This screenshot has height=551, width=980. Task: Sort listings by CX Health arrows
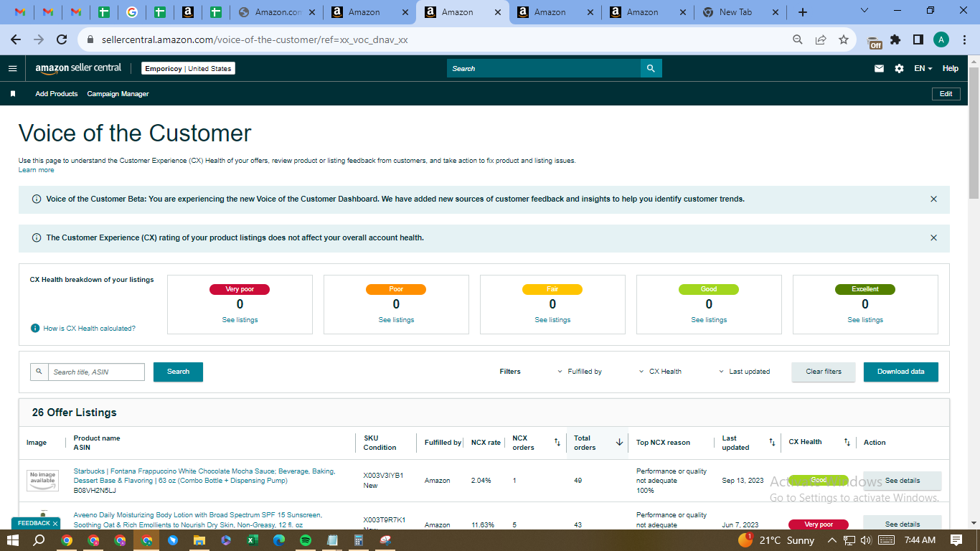[x=847, y=443]
